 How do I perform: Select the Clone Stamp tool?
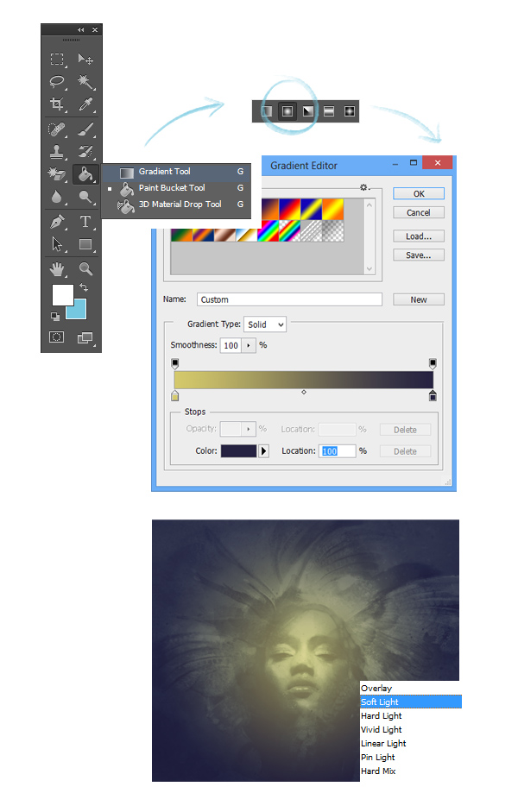[57, 152]
